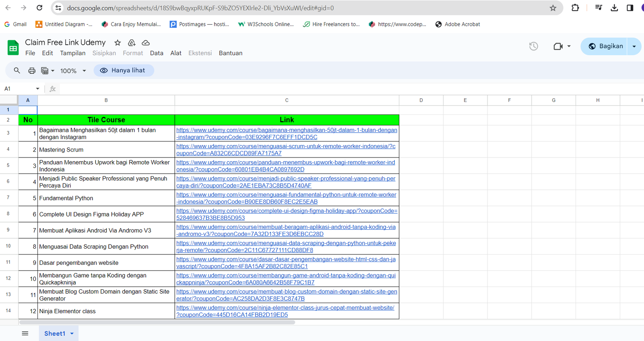This screenshot has width=644, height=341.
Task: Click the browser address bar URL
Action: [x=200, y=8]
